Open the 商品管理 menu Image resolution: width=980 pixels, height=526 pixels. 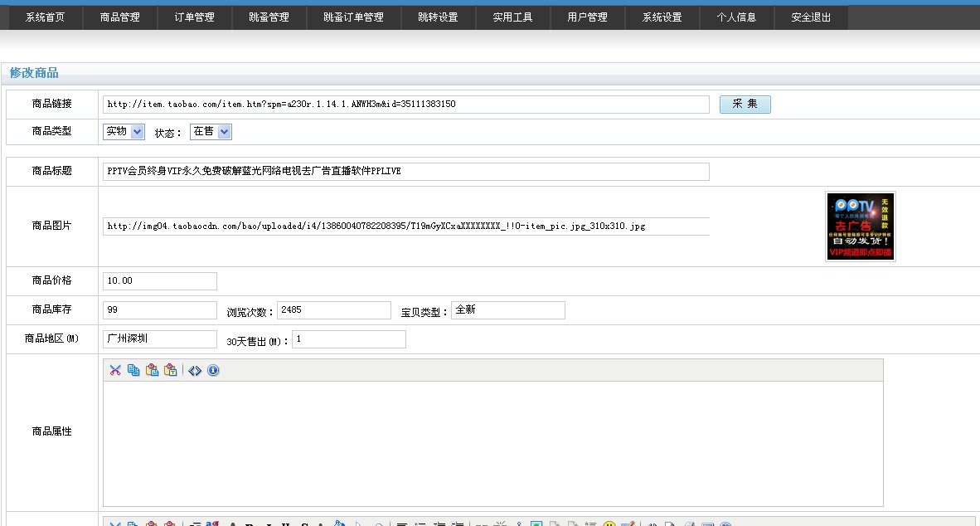tap(120, 17)
